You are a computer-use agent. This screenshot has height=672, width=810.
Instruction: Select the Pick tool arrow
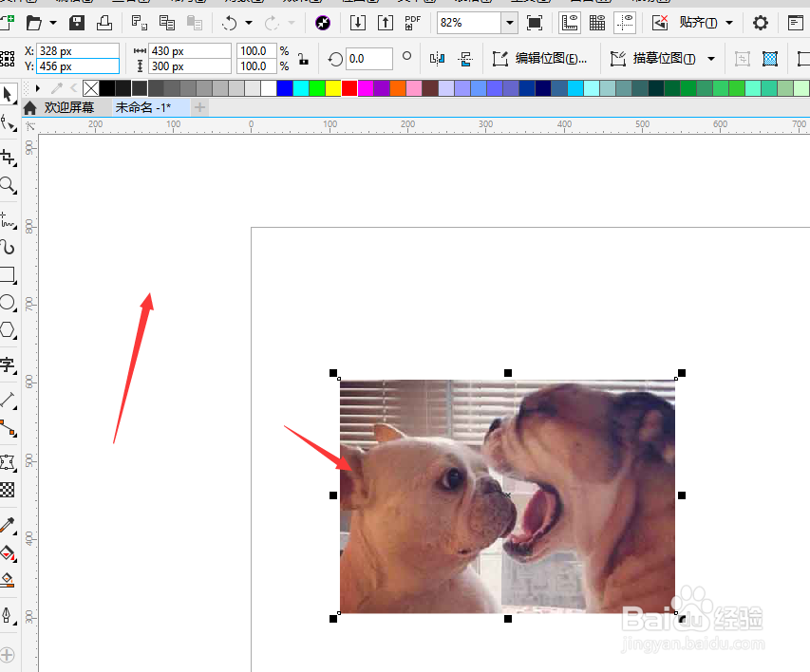pos(8,95)
